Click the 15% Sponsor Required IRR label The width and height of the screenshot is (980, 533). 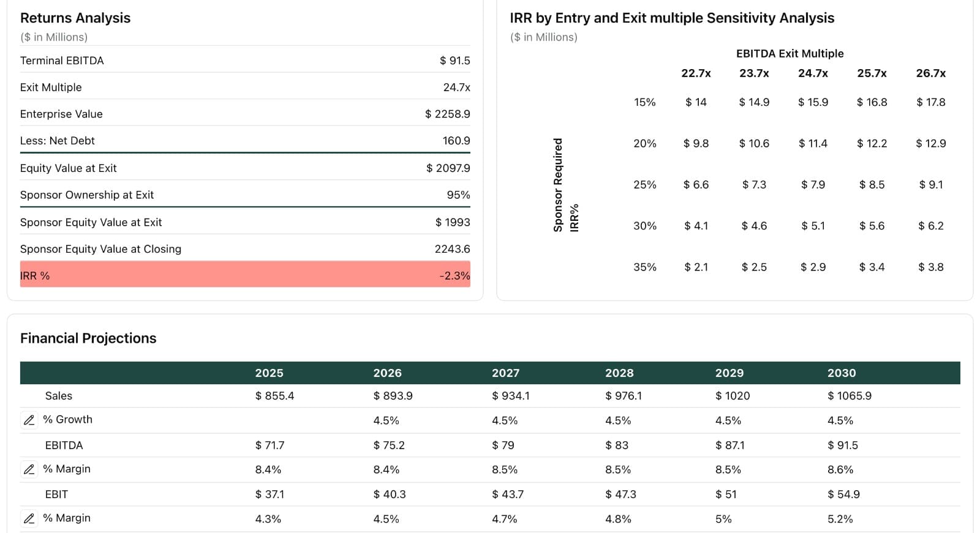point(644,102)
